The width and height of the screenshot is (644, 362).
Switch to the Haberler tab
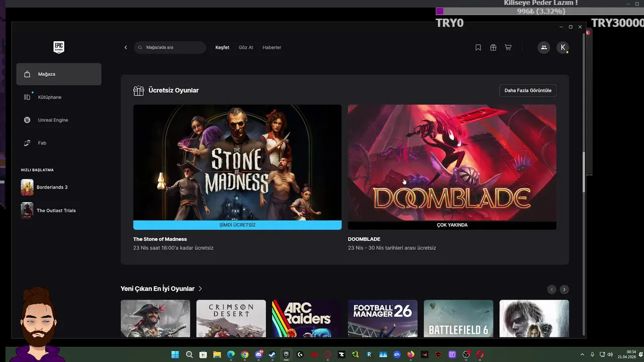click(272, 47)
